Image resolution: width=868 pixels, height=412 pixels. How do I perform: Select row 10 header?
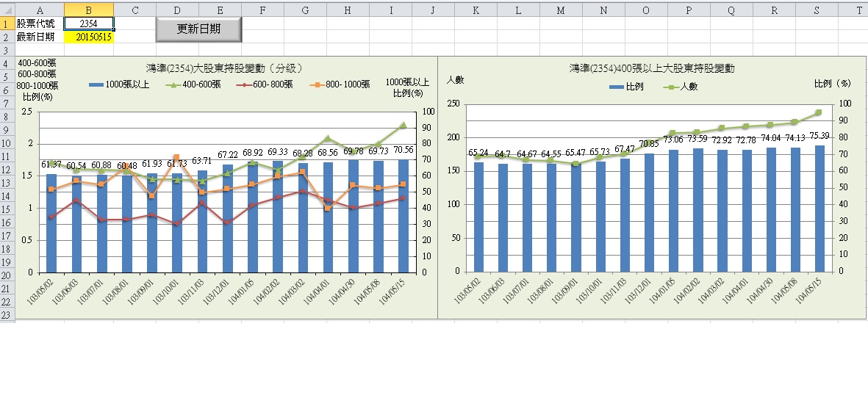coord(7,143)
